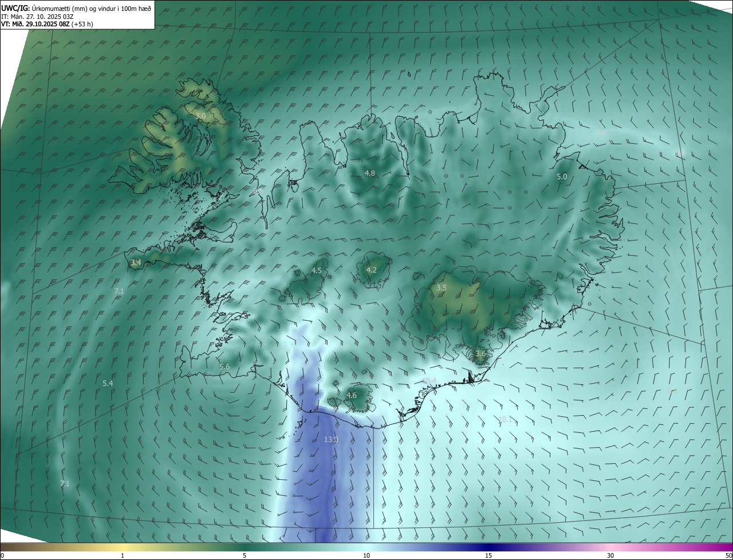This screenshot has height=560, width=733.
Task: Click the 4.5 value on the western glacier
Action: click(x=317, y=270)
